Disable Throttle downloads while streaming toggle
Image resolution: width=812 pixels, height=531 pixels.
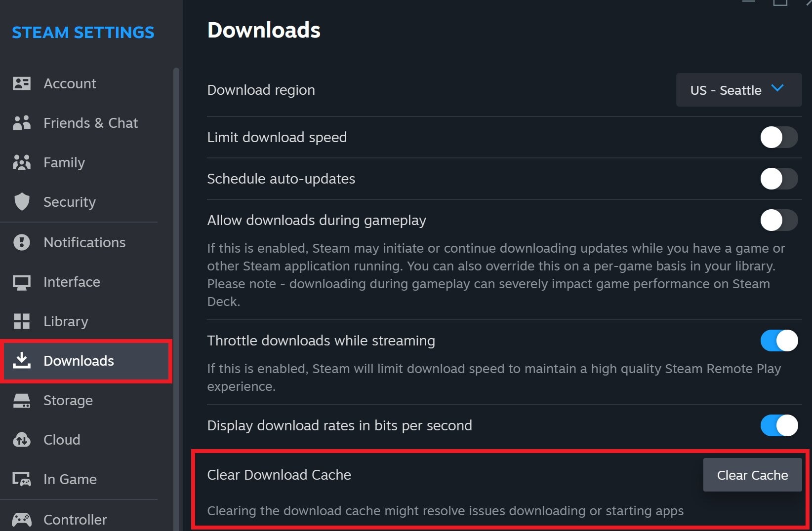[x=778, y=341]
